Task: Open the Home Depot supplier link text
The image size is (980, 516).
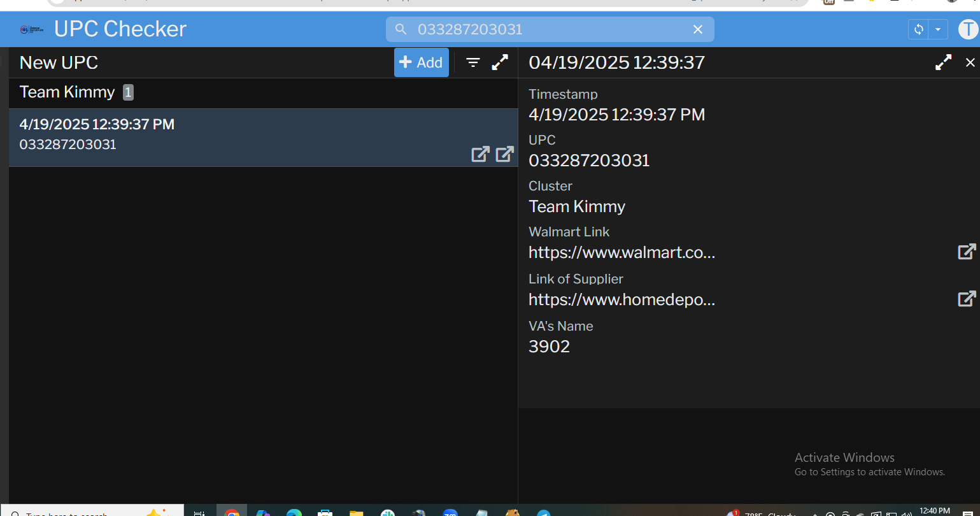Action: click(621, 300)
